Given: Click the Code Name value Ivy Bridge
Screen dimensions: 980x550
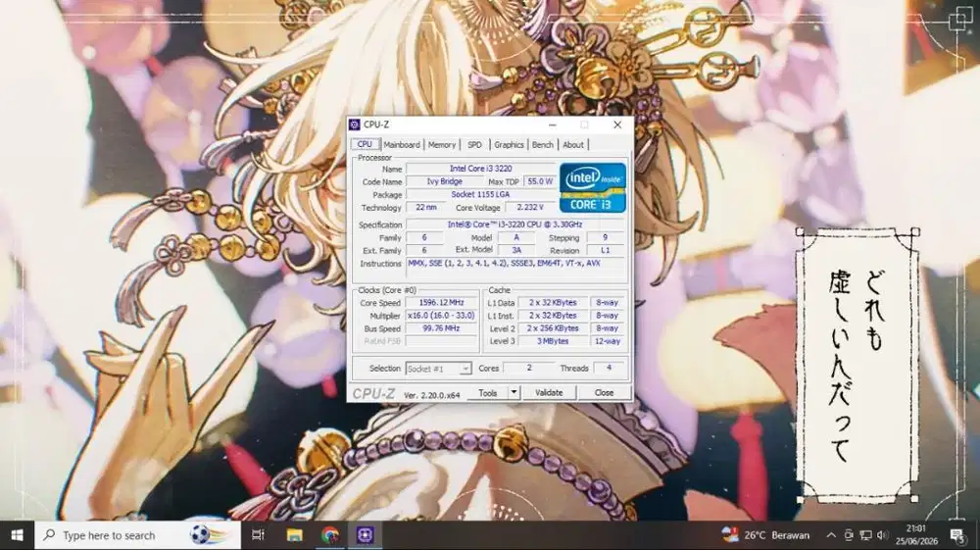Looking at the screenshot, I should (444, 181).
